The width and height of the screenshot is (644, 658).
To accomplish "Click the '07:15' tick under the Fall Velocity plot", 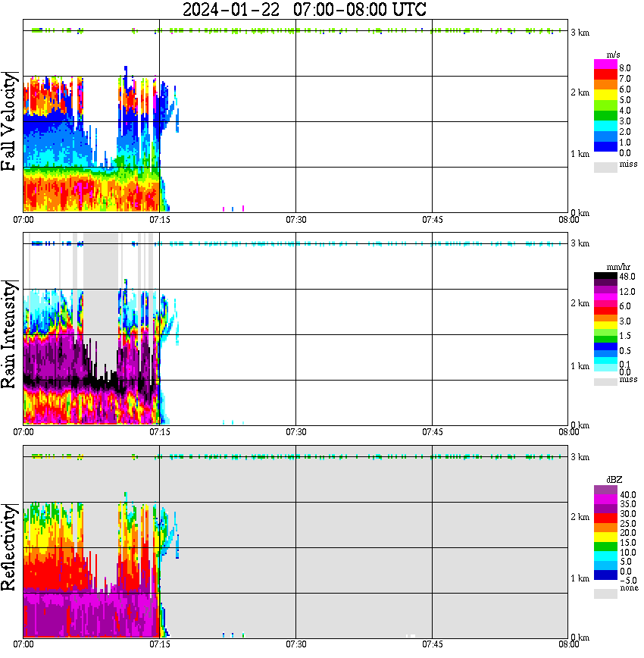I will (x=160, y=220).
